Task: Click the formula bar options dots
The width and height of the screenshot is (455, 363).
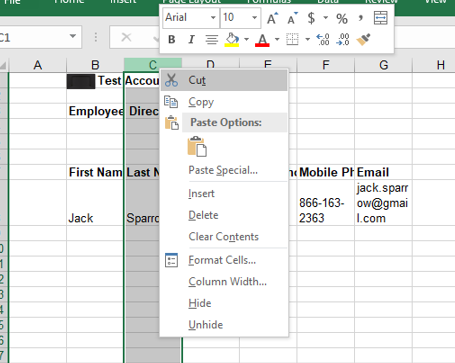Action: [x=96, y=37]
